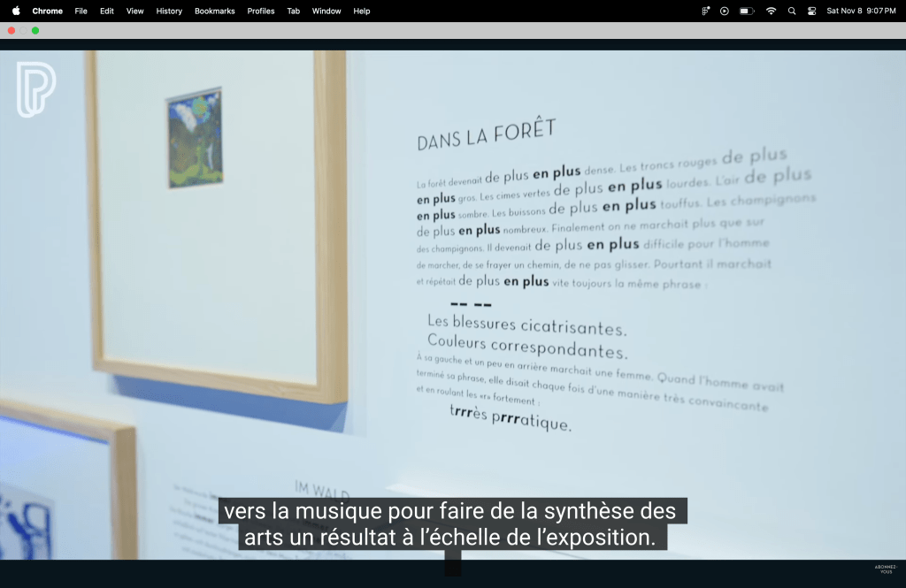Open the Tab menu

[293, 11]
